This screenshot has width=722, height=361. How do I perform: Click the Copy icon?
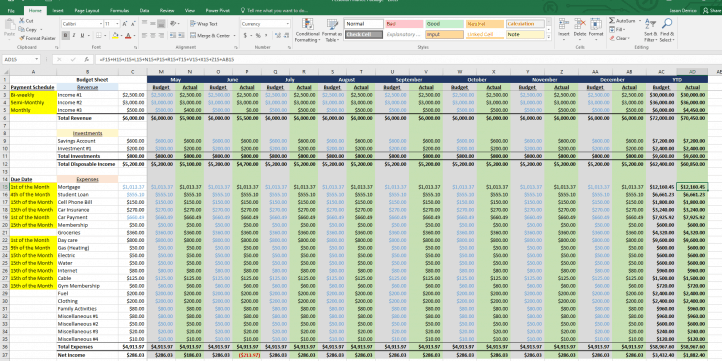(x=22, y=29)
